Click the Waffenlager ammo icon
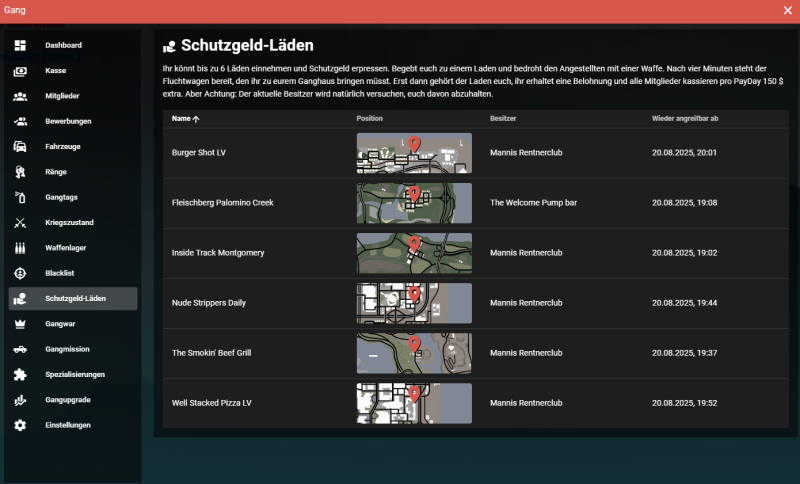Screen dimensions: 800x484 20,248
